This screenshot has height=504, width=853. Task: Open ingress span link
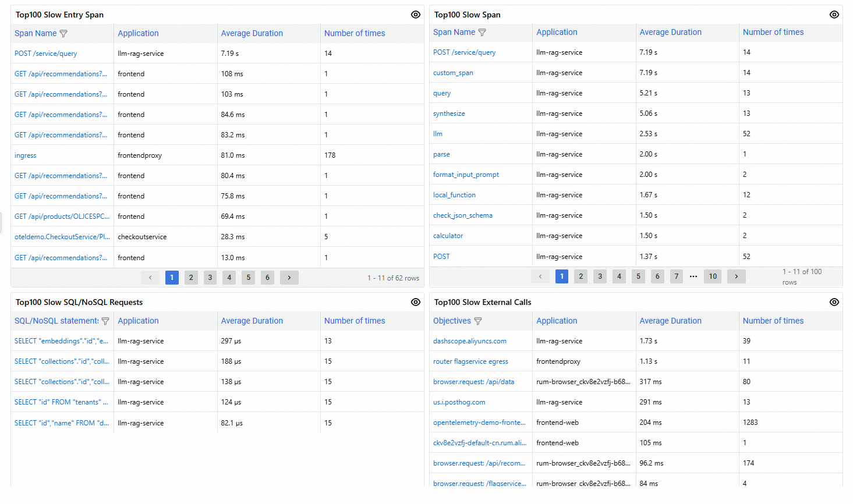tap(26, 155)
